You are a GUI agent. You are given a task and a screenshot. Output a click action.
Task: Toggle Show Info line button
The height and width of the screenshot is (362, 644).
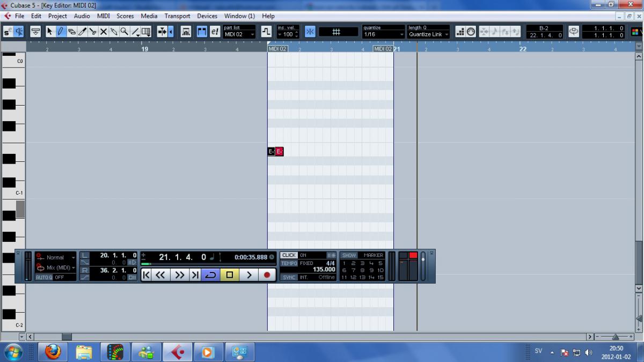point(35,32)
